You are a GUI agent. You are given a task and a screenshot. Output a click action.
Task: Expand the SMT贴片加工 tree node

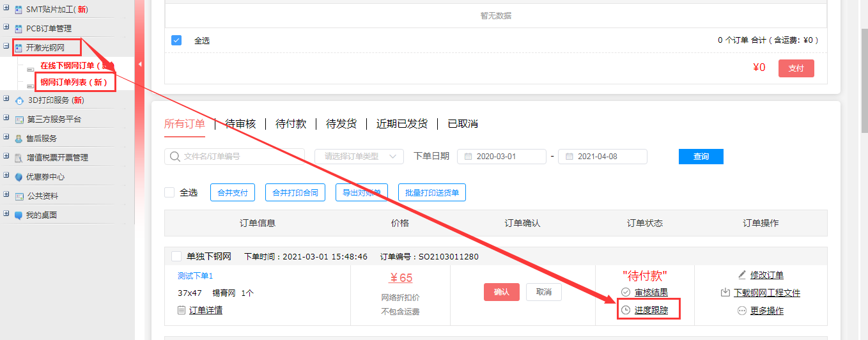6,8
